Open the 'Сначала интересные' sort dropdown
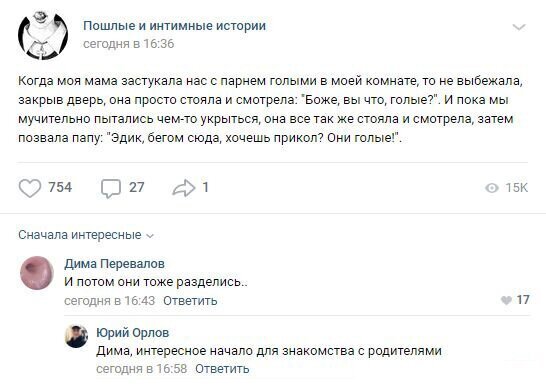 pos(86,235)
